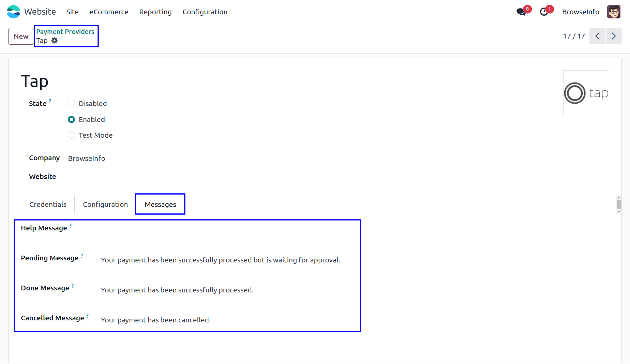Click the user avatar picture
630x364 pixels.
click(614, 12)
